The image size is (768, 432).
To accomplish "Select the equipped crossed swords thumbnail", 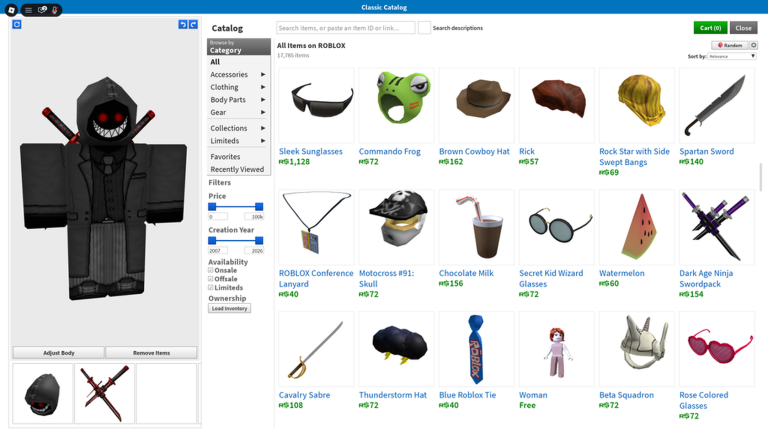I will [x=104, y=393].
